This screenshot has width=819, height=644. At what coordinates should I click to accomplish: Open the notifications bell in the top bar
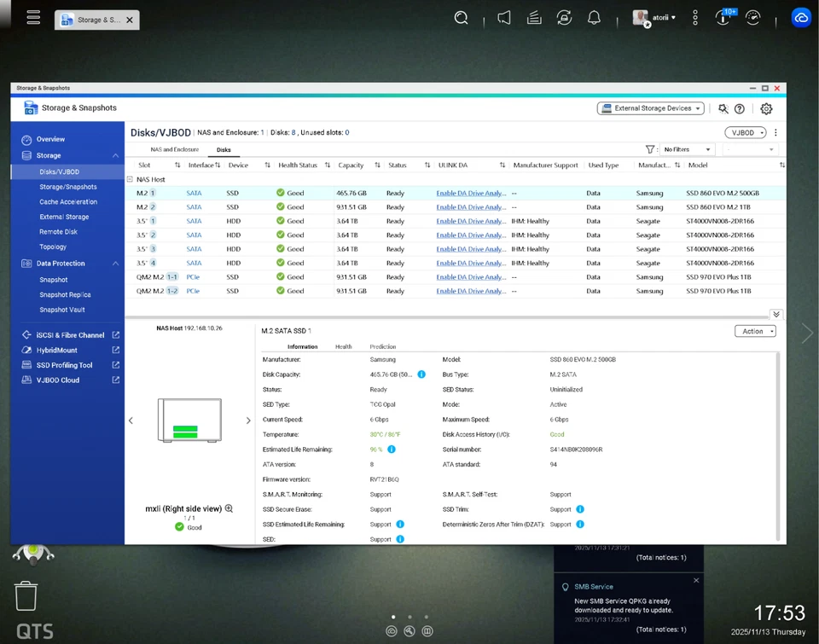[594, 17]
